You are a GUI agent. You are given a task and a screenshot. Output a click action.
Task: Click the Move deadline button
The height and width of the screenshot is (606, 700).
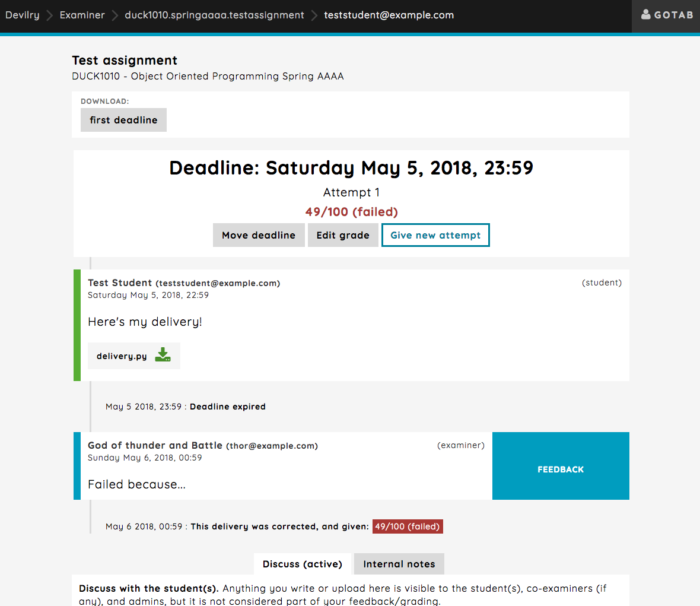coord(259,235)
